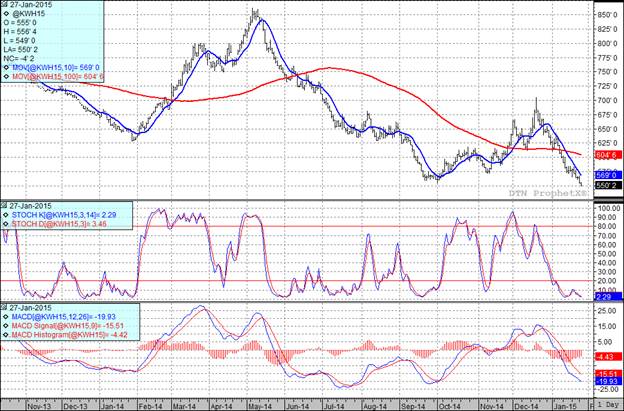Click the diamond marker beside the MACD(@KWH15,12,26) line
624x411 pixels.
pos(6,317)
